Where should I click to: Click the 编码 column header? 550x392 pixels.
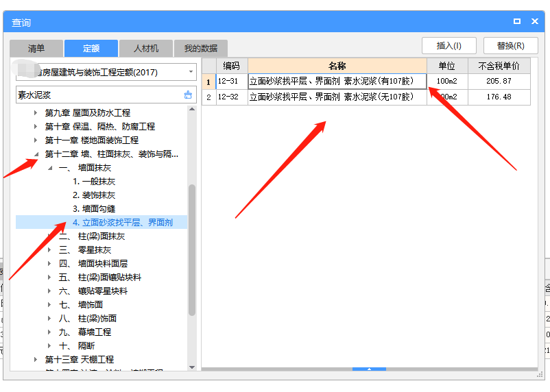point(232,66)
